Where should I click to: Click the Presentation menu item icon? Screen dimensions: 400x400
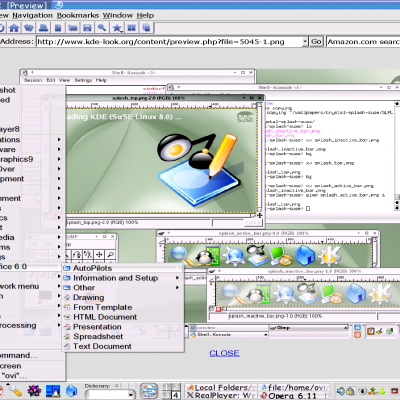[67, 327]
